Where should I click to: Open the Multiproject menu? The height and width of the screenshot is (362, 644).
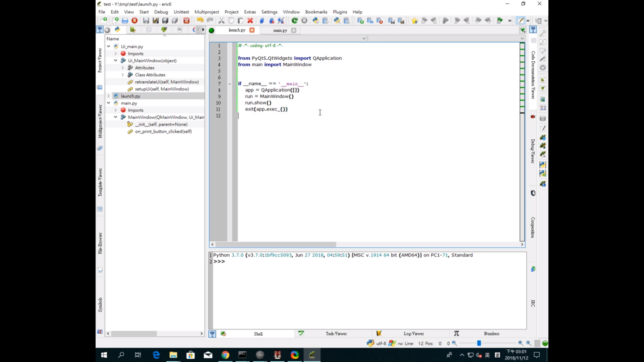[x=207, y=12]
